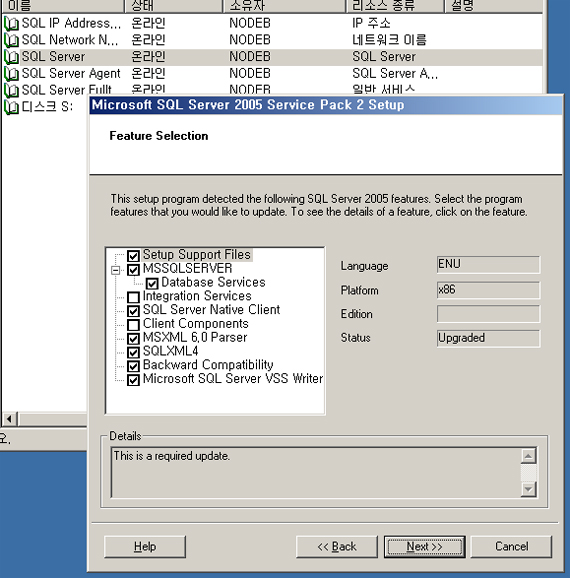Click the Details scrollbar up arrow
The image size is (570, 578).
528,456
